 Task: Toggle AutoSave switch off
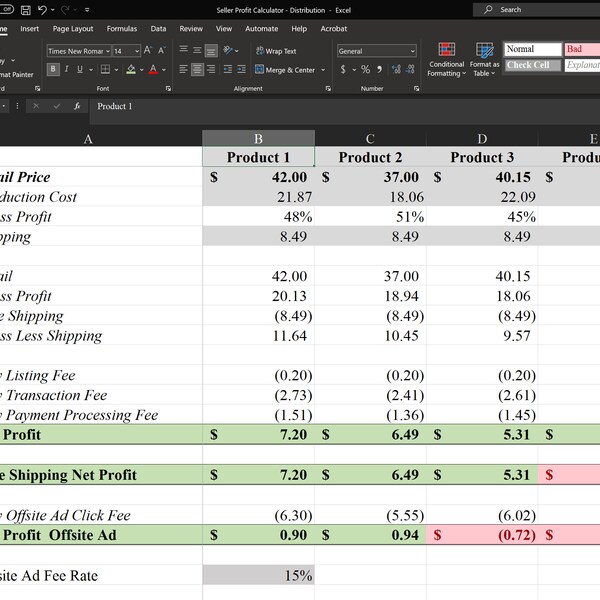click(6, 10)
